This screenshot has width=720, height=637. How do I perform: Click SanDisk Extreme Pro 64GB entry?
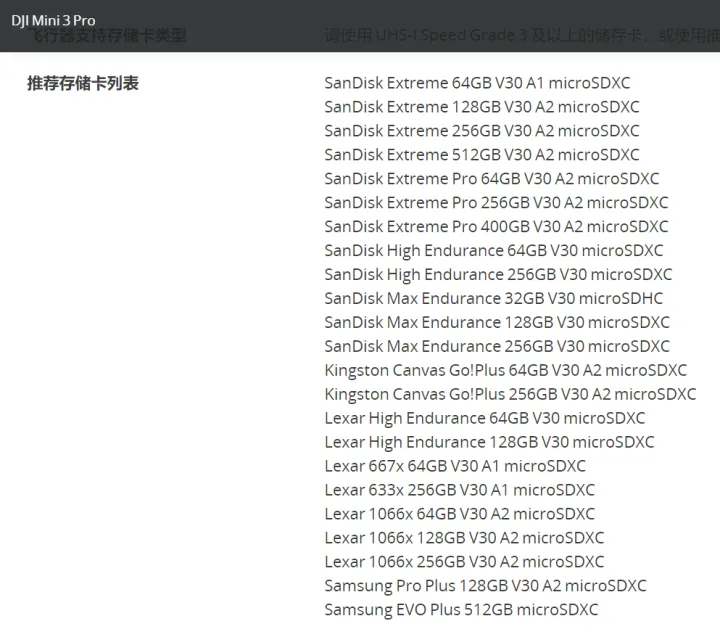(491, 179)
